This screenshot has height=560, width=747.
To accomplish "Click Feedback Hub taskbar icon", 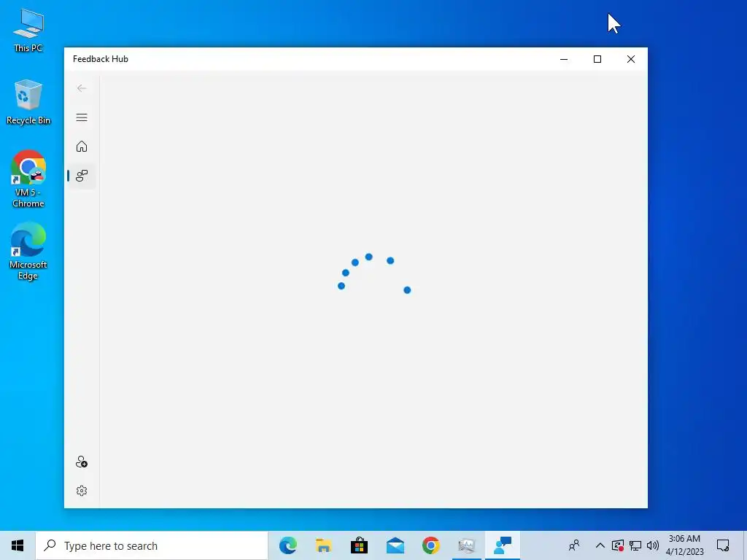I will pyautogui.click(x=502, y=545).
